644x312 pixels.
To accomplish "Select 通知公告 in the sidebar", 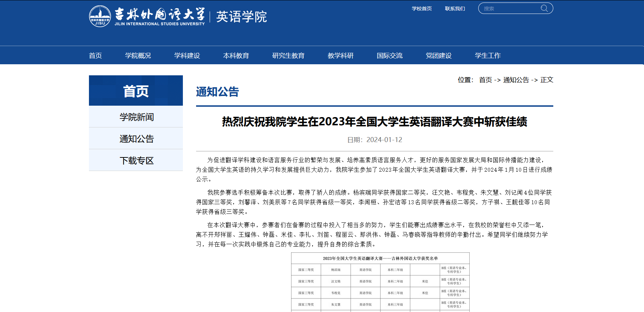I will (136, 139).
